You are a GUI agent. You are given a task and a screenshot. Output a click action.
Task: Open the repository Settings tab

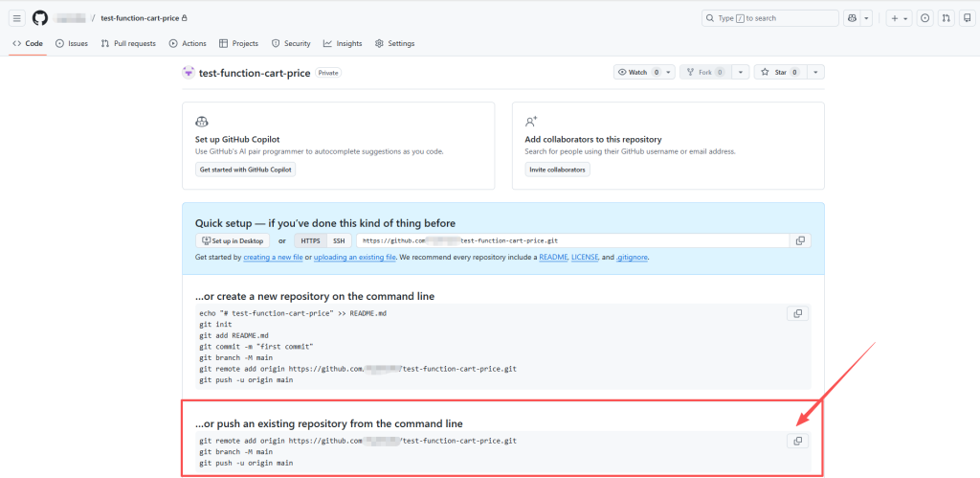tap(394, 43)
